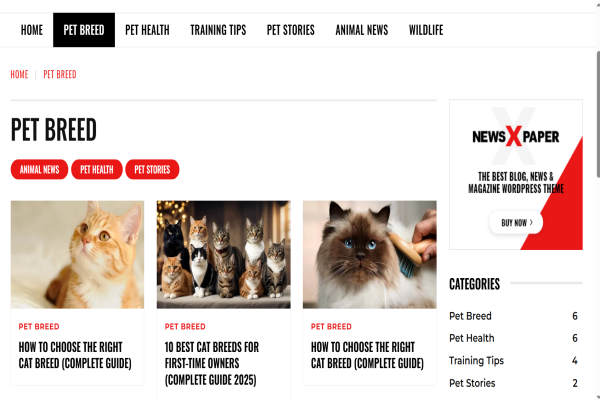Open Pet Breed category in sidebar

470,316
